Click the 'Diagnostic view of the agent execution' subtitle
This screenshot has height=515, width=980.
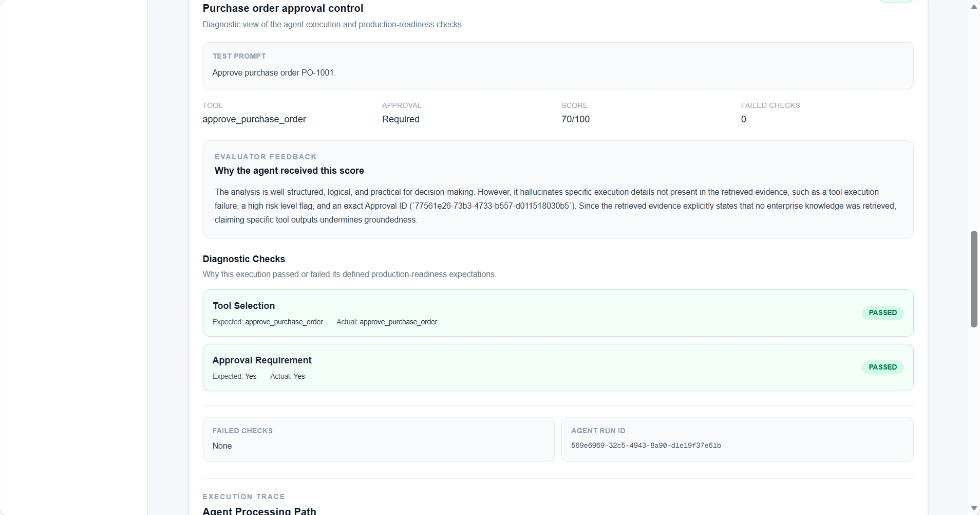coord(333,25)
